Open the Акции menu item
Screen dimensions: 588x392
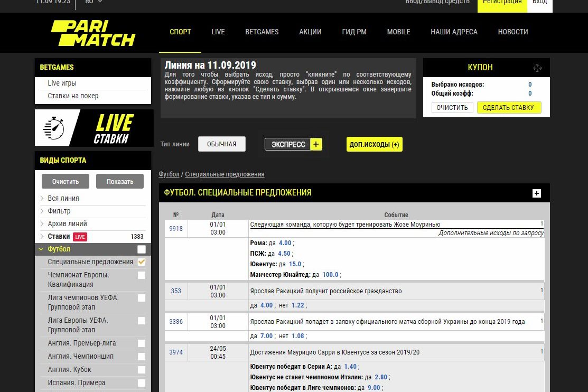310,32
